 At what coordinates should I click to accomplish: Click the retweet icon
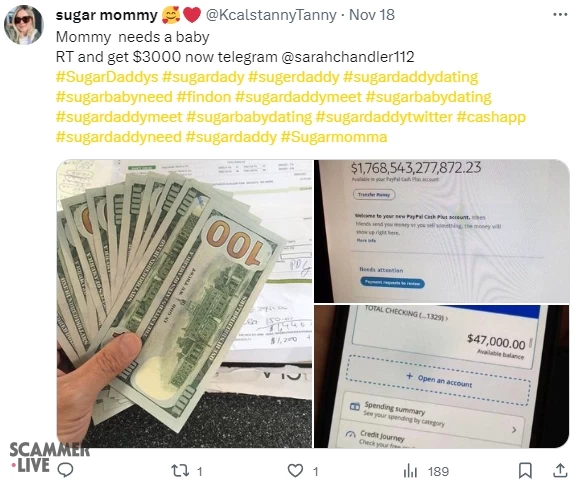(179, 471)
